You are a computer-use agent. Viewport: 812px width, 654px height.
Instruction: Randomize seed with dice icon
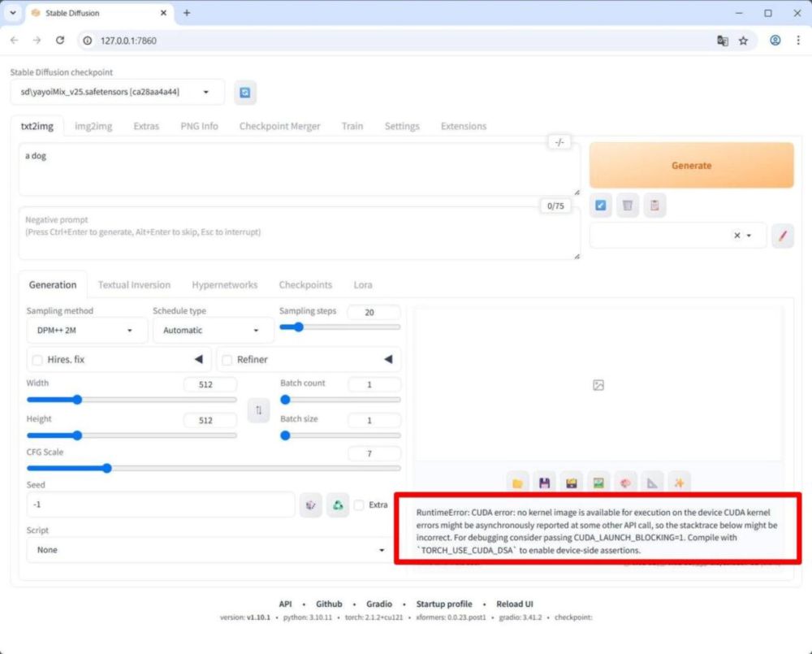tap(311, 505)
